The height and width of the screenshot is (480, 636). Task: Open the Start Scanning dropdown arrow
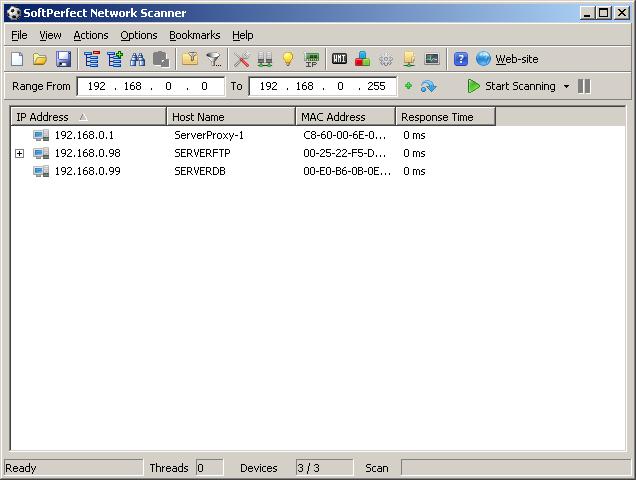pos(566,86)
